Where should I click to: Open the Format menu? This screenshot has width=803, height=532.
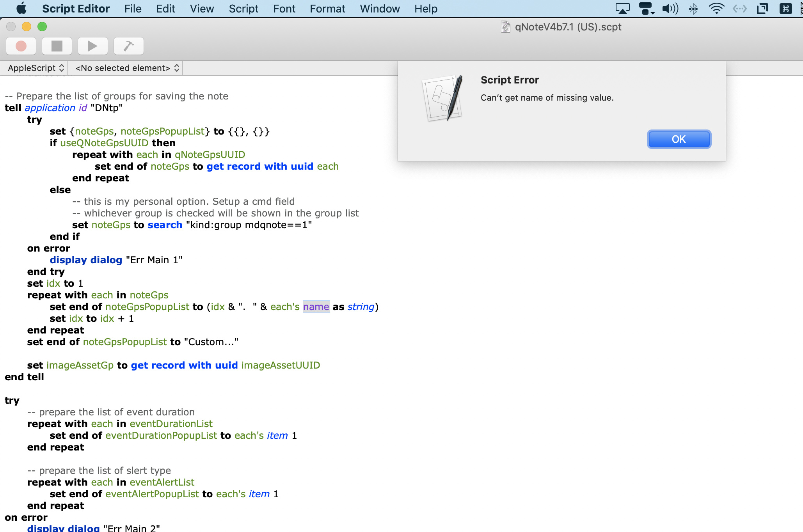(327, 9)
